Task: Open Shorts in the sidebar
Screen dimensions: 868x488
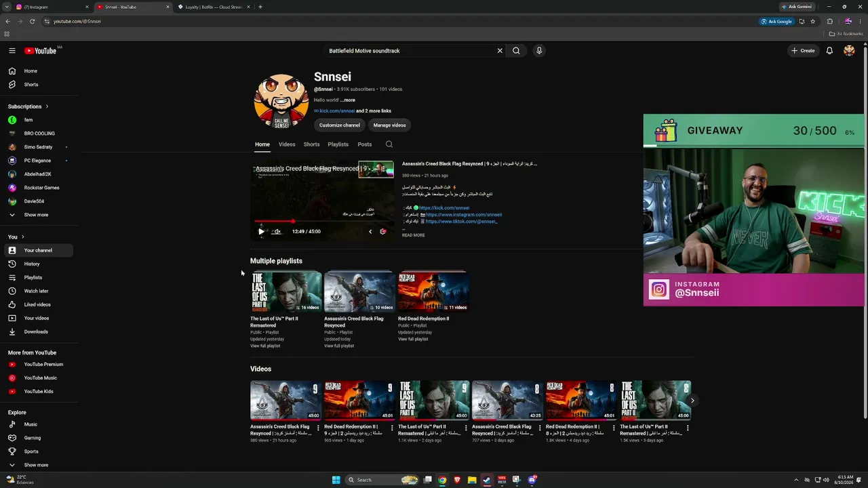Action: pyautogui.click(x=39, y=85)
